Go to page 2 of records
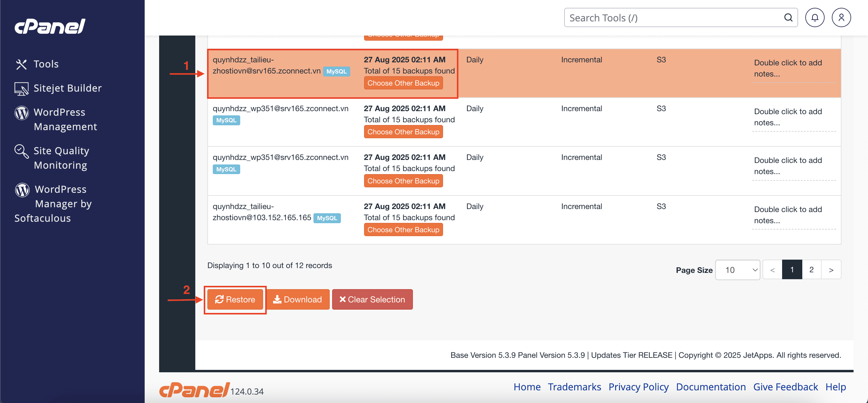The image size is (868, 403). [x=811, y=270]
